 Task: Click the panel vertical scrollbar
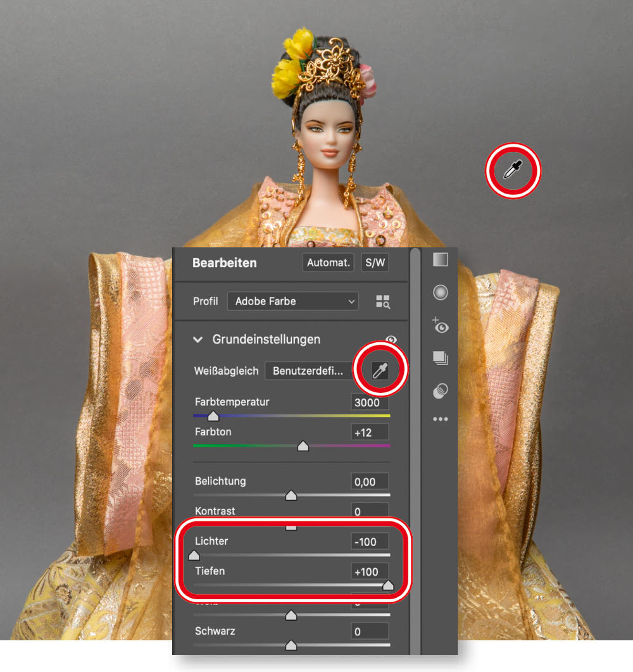coord(415,451)
